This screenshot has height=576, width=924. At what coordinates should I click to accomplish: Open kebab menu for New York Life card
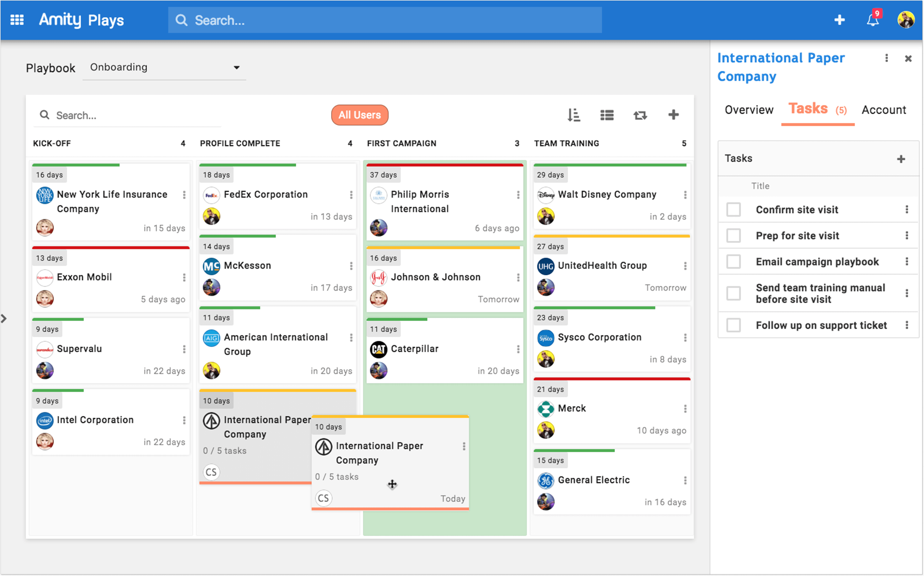[x=184, y=195]
